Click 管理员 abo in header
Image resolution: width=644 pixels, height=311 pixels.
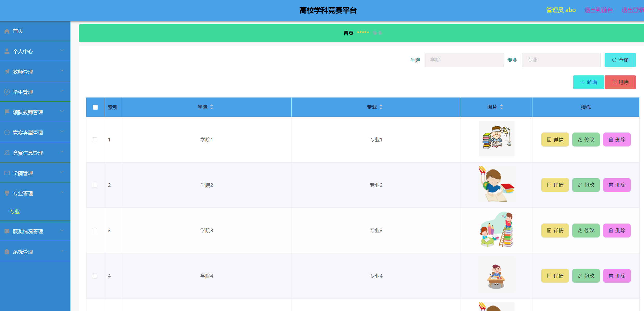(x=561, y=10)
